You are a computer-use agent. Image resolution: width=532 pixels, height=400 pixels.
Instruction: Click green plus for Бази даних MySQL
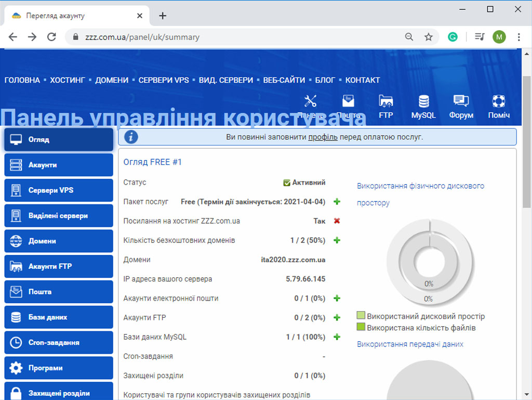[337, 337]
